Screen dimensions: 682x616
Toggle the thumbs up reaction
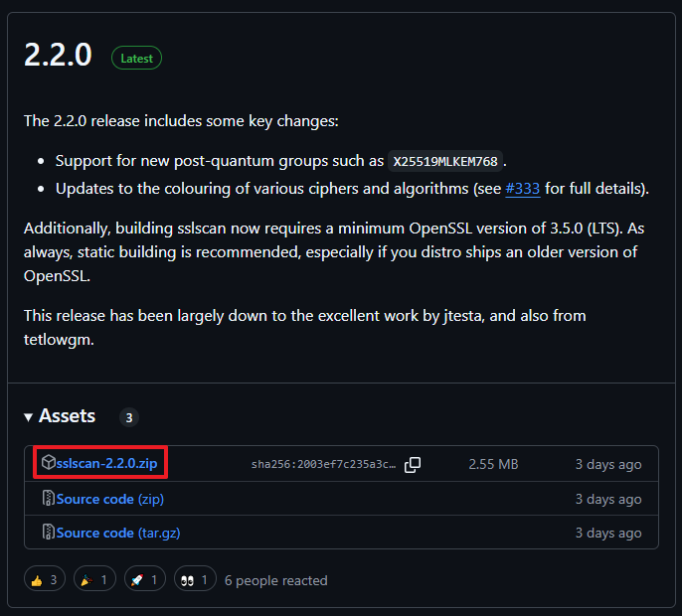tap(45, 578)
